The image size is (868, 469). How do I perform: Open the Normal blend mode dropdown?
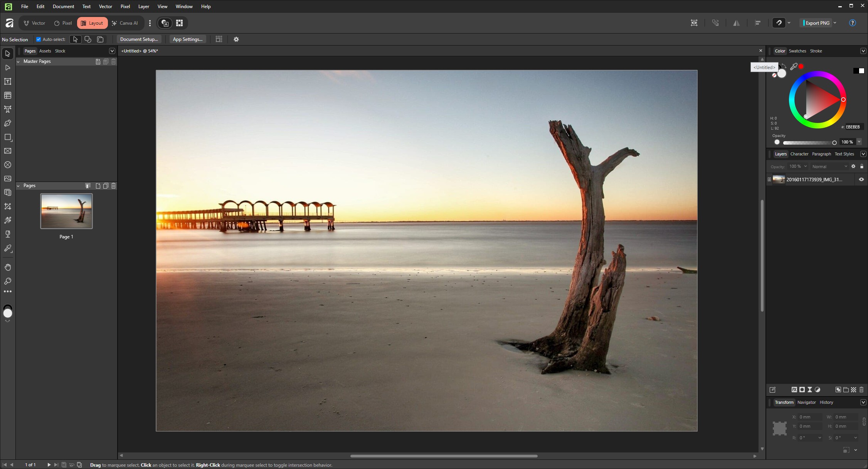[829, 167]
